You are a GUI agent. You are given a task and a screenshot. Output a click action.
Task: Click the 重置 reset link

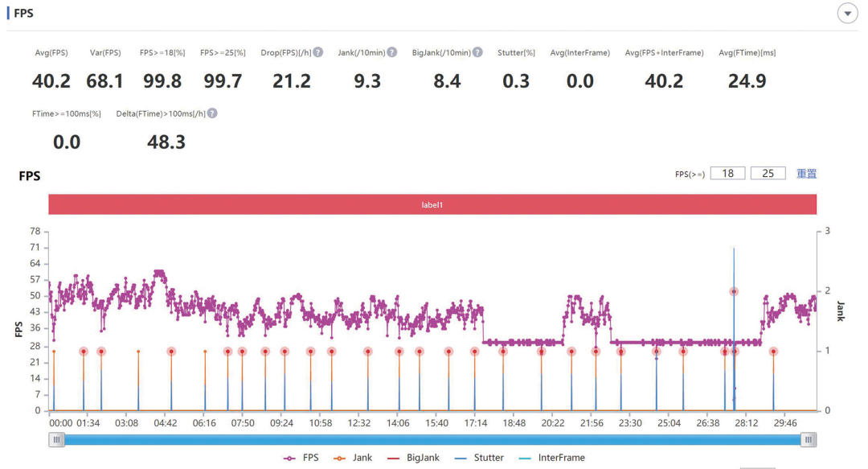807,174
